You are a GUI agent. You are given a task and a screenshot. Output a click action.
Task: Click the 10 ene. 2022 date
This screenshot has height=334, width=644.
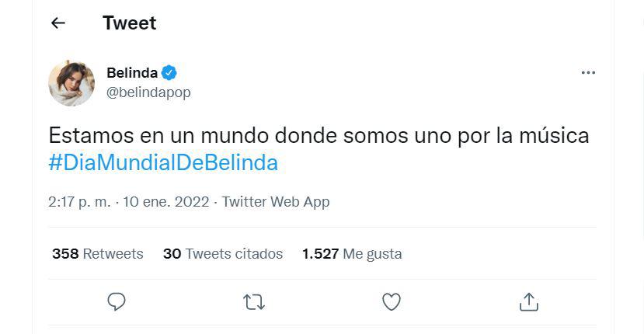[x=165, y=202]
